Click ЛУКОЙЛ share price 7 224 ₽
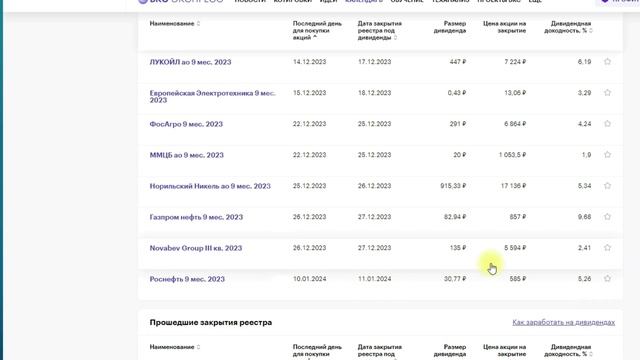The image size is (640, 360). (x=515, y=62)
